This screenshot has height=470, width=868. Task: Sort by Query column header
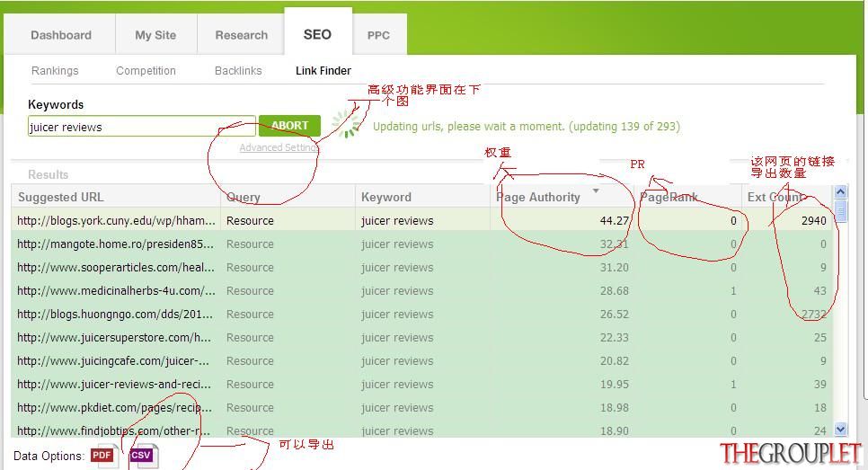tap(288, 197)
